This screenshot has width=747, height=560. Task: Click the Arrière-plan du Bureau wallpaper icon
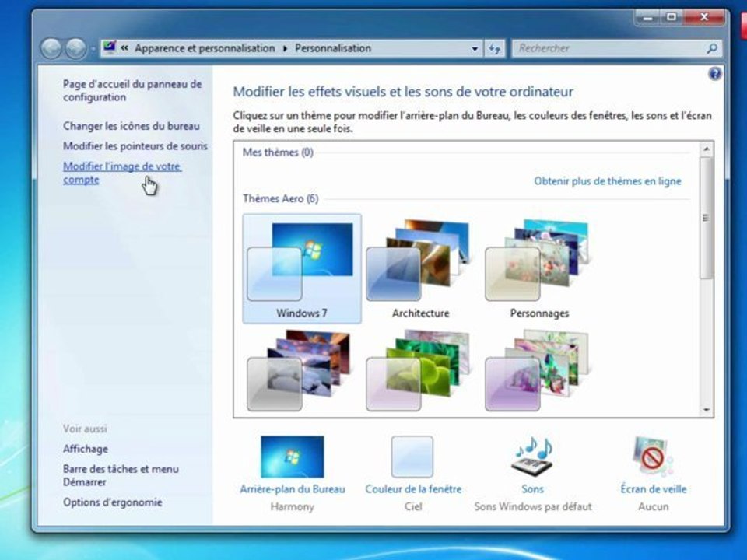[292, 457]
